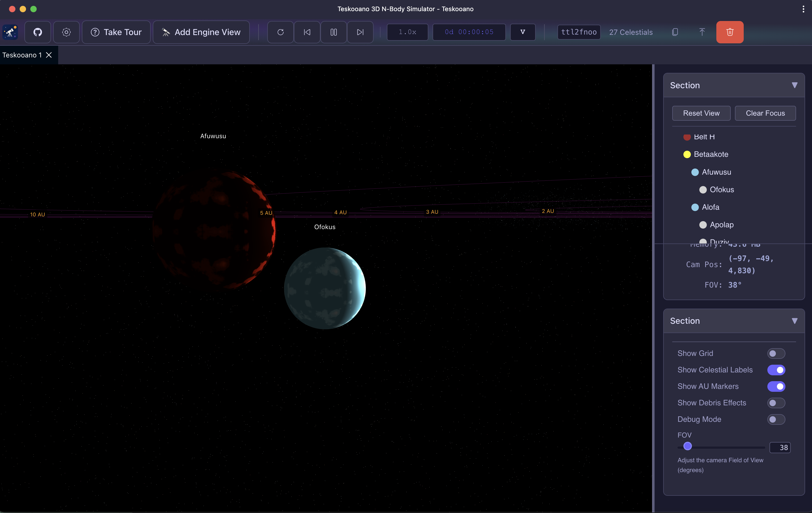Enable the Show Grid toggle
Screen dimensions: 812x513
point(776,354)
